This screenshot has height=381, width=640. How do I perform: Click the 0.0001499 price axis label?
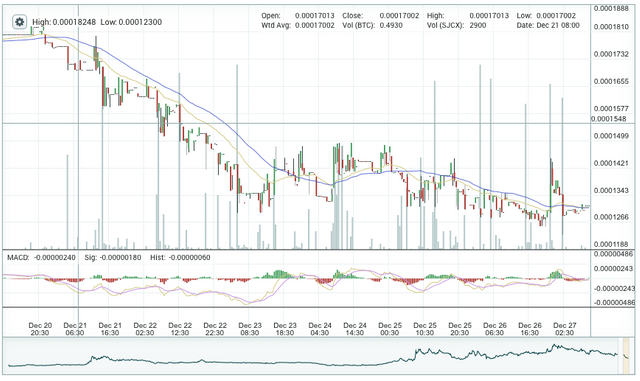tap(611, 136)
